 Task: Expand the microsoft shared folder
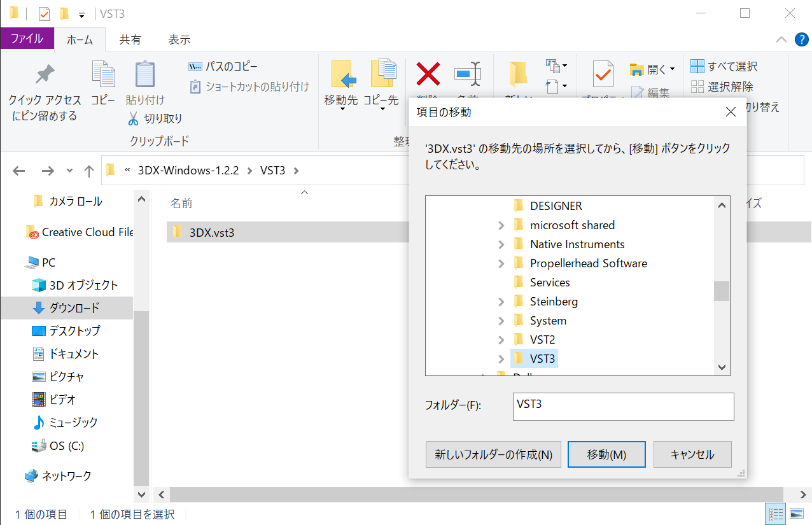click(501, 225)
